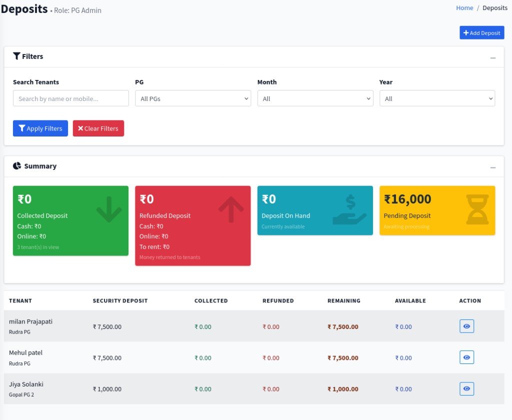512x420 pixels.
Task: Go to Home via breadcrumb
Action: coord(464,8)
